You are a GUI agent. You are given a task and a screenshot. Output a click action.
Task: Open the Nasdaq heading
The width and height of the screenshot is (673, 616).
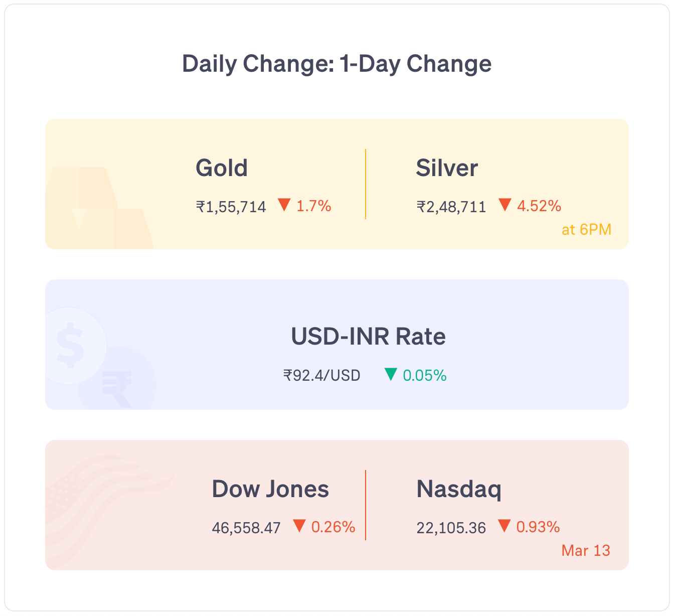(x=459, y=490)
